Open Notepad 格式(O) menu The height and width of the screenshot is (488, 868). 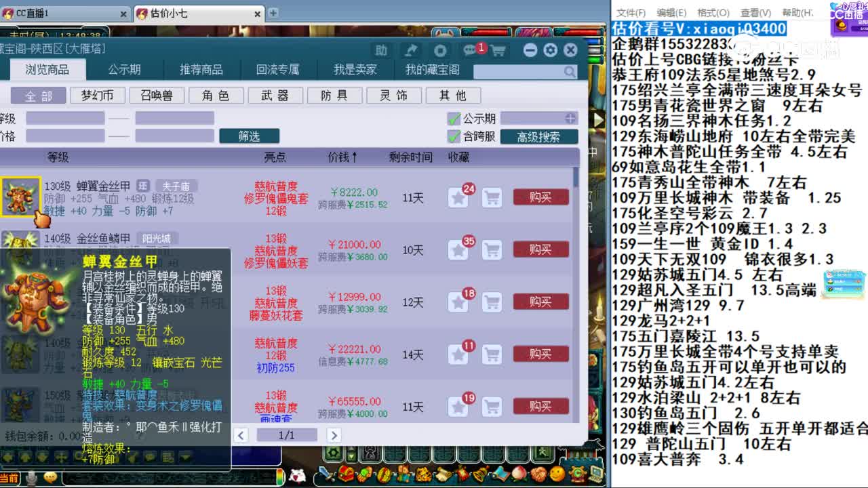tap(713, 13)
